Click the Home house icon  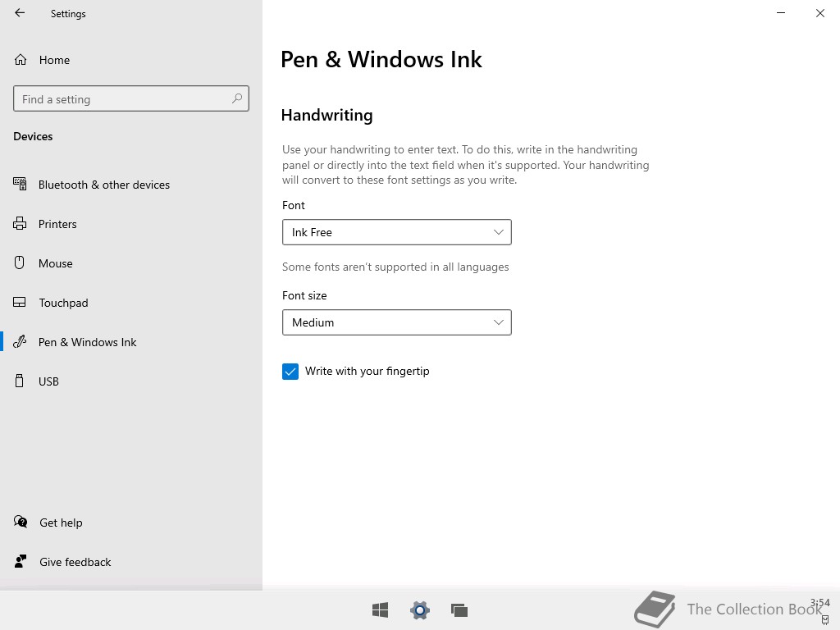pos(21,59)
